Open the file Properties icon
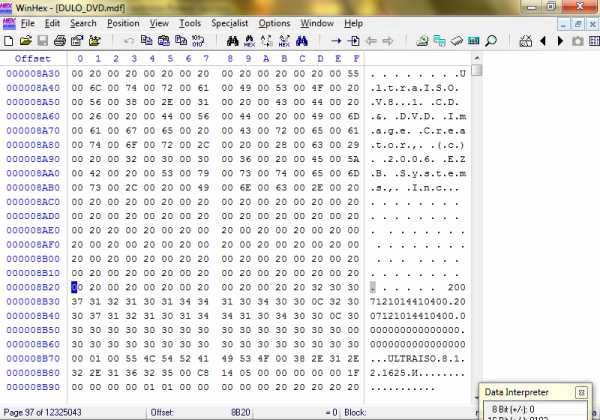This screenshot has width=600, height=420. click(x=77, y=41)
